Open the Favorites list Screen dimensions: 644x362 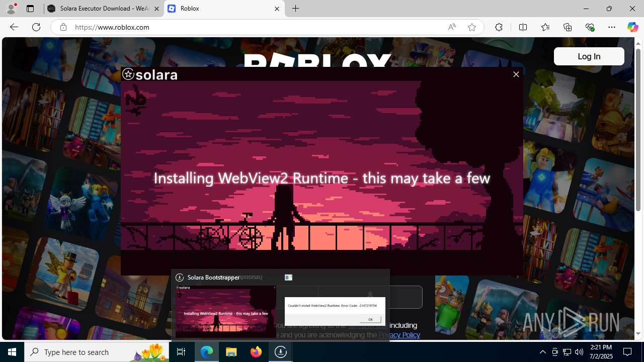545,27
